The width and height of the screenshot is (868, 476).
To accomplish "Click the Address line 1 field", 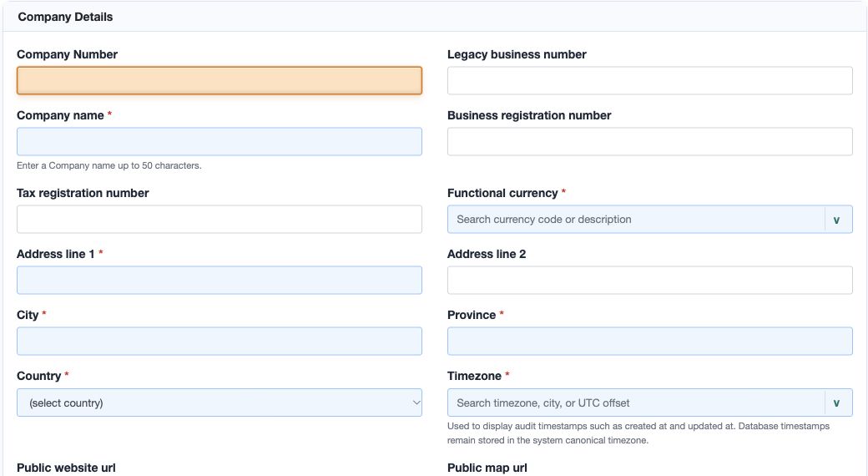I will click(x=220, y=280).
